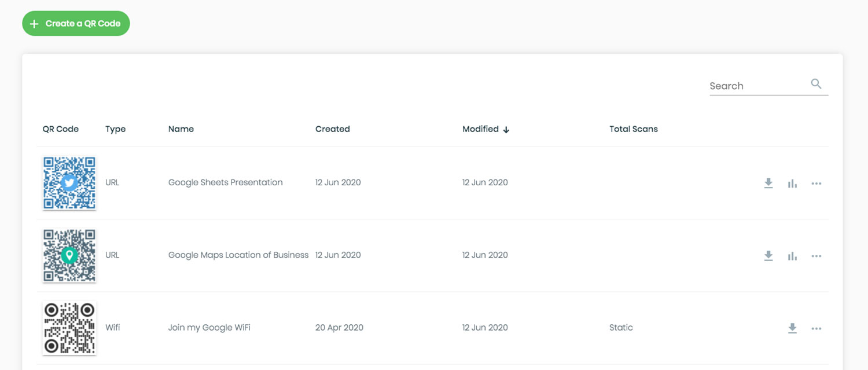Screen dimensions: 868x370
Task: Open more options for Google Maps Location
Action: [x=816, y=256]
